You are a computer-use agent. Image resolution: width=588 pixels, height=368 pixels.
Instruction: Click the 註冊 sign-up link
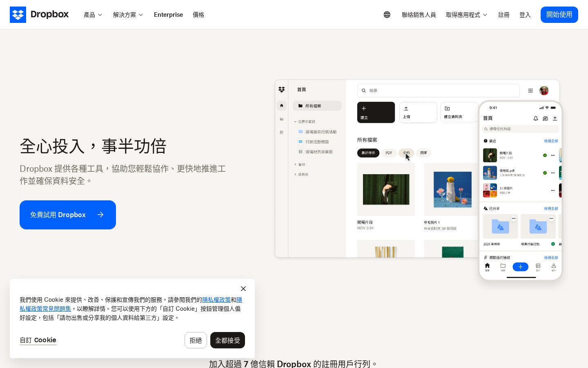(x=504, y=15)
